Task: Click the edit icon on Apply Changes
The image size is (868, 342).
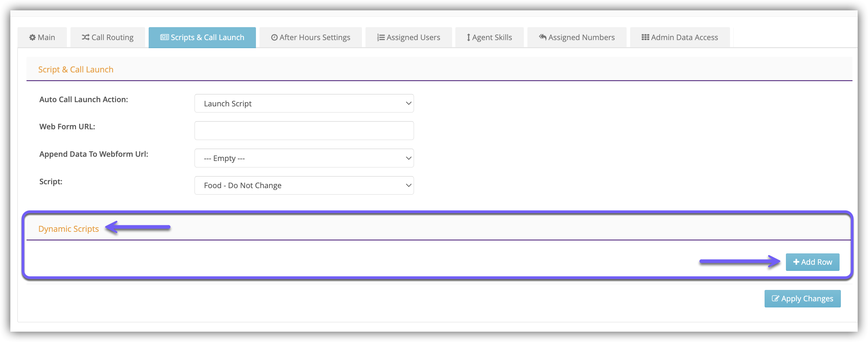Action: tap(775, 299)
